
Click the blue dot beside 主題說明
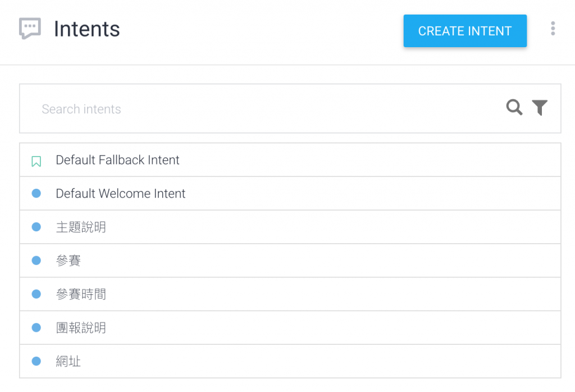coord(36,227)
